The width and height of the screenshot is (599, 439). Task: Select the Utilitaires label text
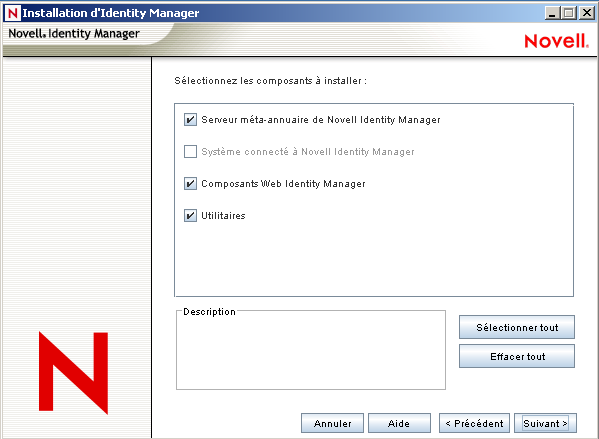pos(223,215)
